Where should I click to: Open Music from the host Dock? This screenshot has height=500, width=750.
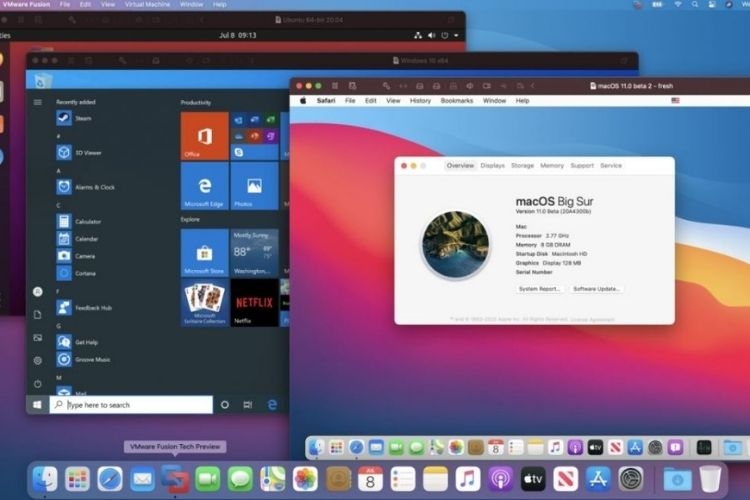coord(468,478)
